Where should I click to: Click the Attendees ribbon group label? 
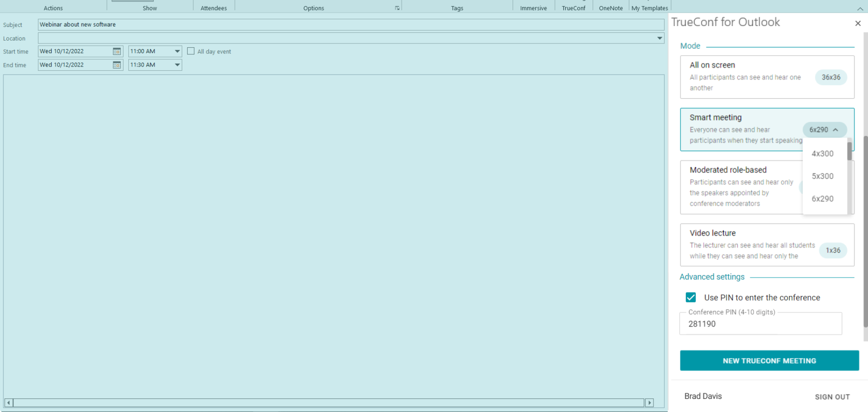click(214, 8)
